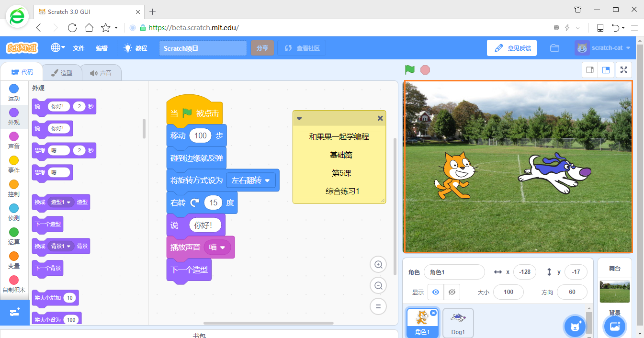This screenshot has height=338, width=644.
Task: Open the My Stuff folder icon
Action: coord(555,48)
